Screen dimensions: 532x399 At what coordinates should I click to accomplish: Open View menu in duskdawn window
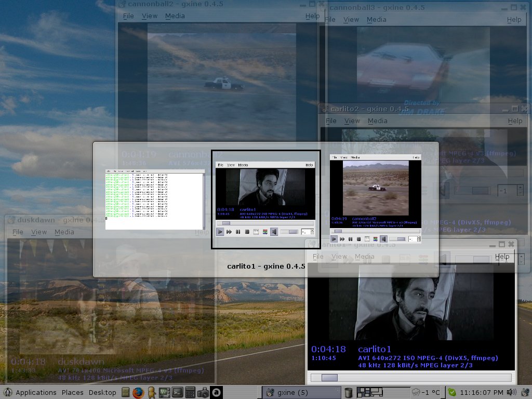tap(39, 232)
